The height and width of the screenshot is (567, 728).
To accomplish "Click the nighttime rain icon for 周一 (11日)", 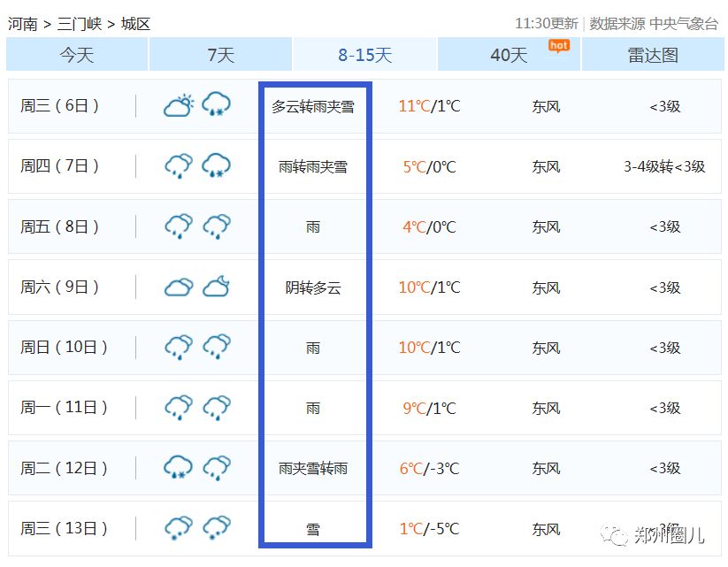I will [x=217, y=408].
